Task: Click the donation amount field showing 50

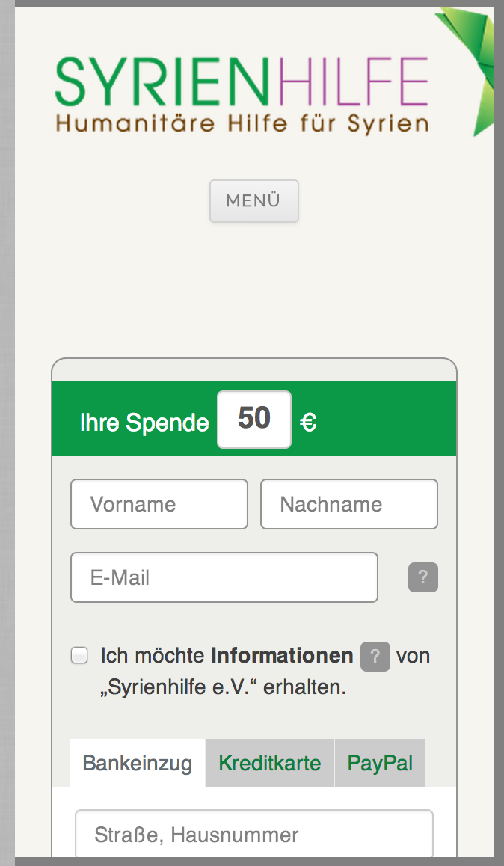Action: 254,420
